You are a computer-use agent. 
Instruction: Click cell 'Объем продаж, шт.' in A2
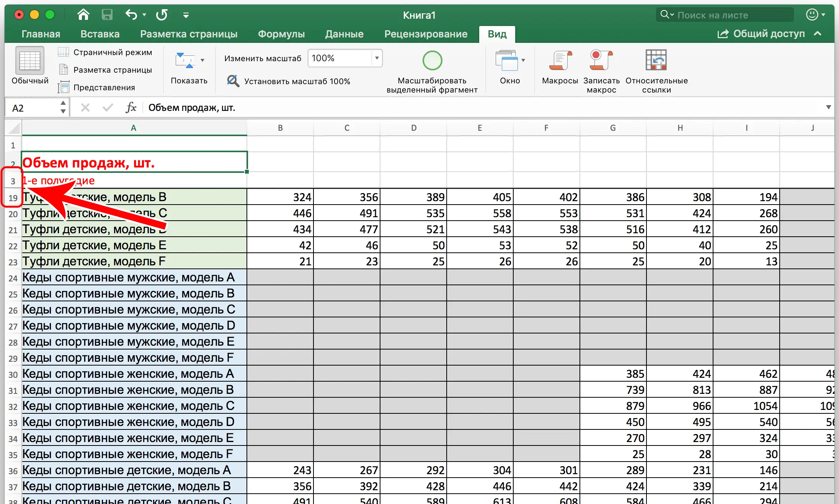[x=134, y=163]
